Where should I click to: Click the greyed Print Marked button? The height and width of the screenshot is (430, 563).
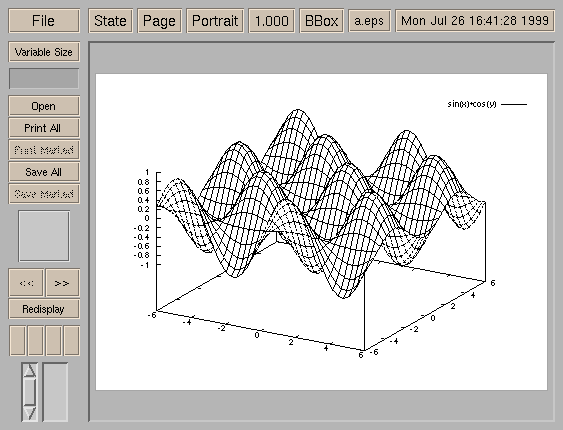pos(44,150)
